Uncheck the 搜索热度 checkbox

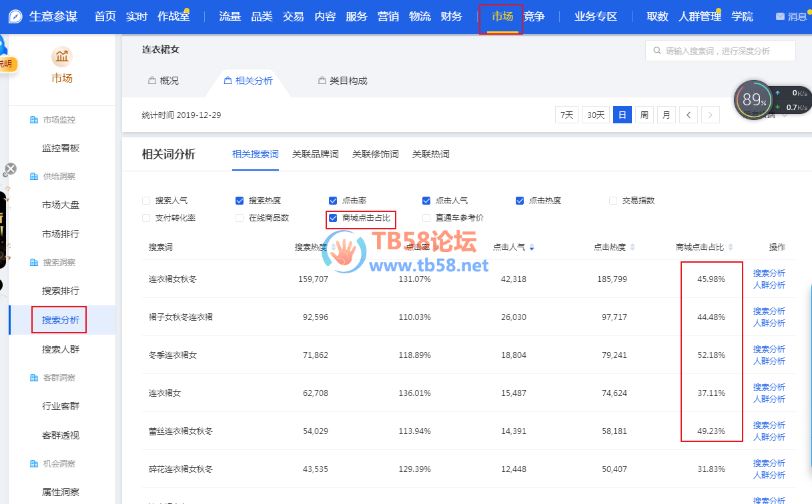[x=240, y=201]
